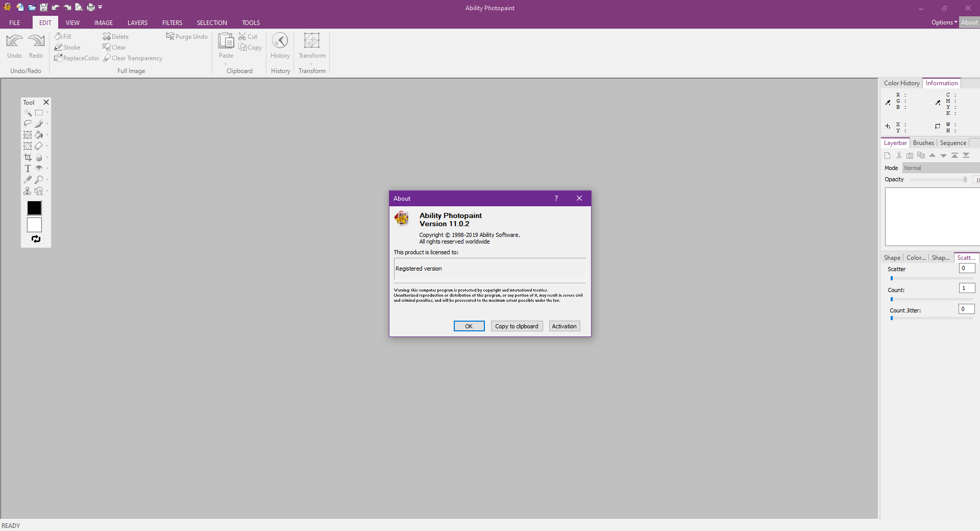This screenshot has width=980, height=531.
Task: Click OK in the About dialog
Action: point(469,326)
